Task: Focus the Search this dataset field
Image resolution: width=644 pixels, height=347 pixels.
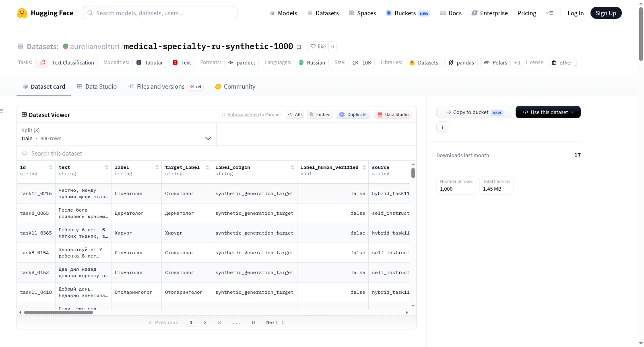Action: click(217, 153)
